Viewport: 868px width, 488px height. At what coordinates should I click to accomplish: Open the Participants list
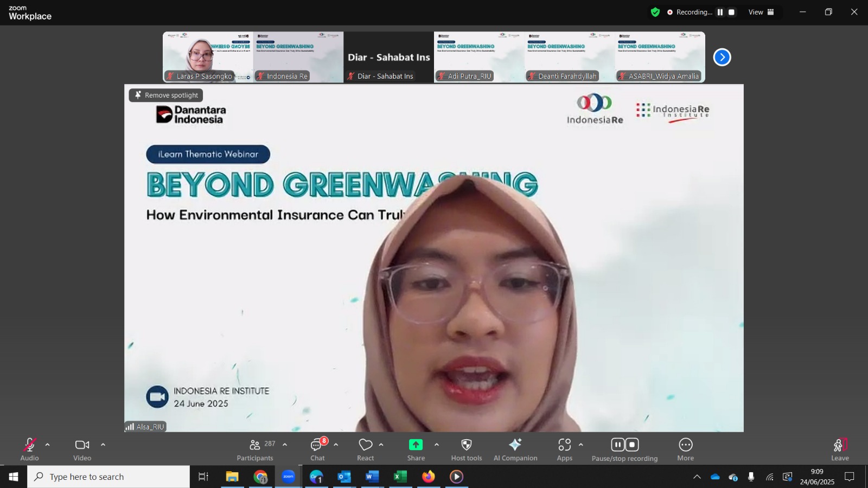pyautogui.click(x=255, y=449)
